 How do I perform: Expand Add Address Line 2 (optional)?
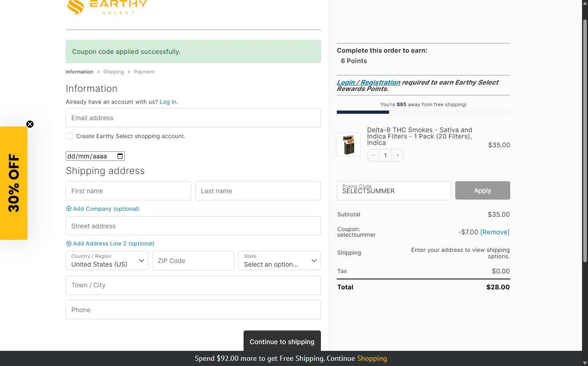pyautogui.click(x=110, y=243)
